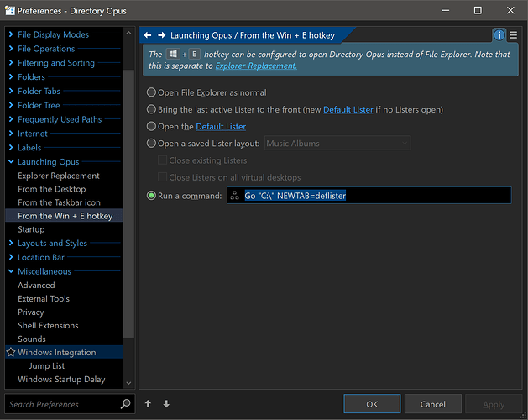Image resolution: width=528 pixels, height=420 pixels.
Task: Select the Open the Default Lister option
Action: 152,126
